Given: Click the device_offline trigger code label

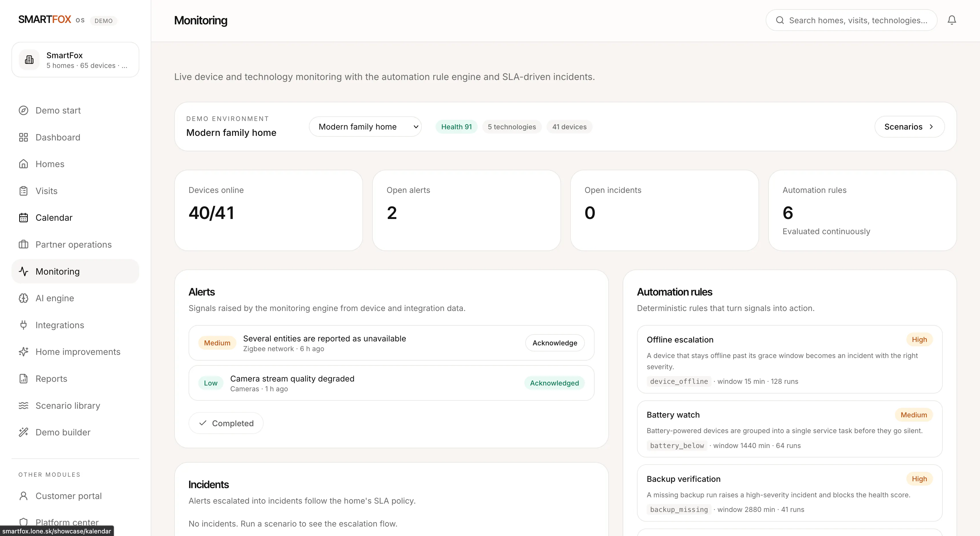Looking at the screenshot, I should (x=679, y=381).
